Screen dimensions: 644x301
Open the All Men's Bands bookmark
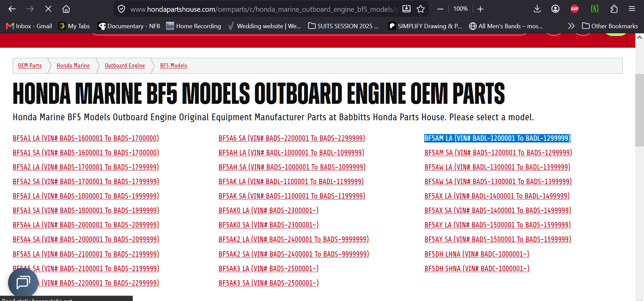[x=506, y=26]
